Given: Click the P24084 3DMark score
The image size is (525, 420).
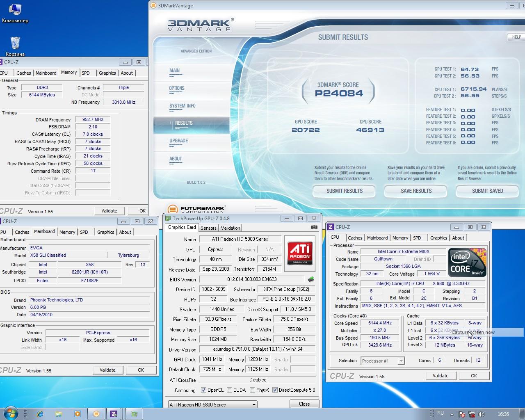Looking at the screenshot, I should click(x=339, y=93).
